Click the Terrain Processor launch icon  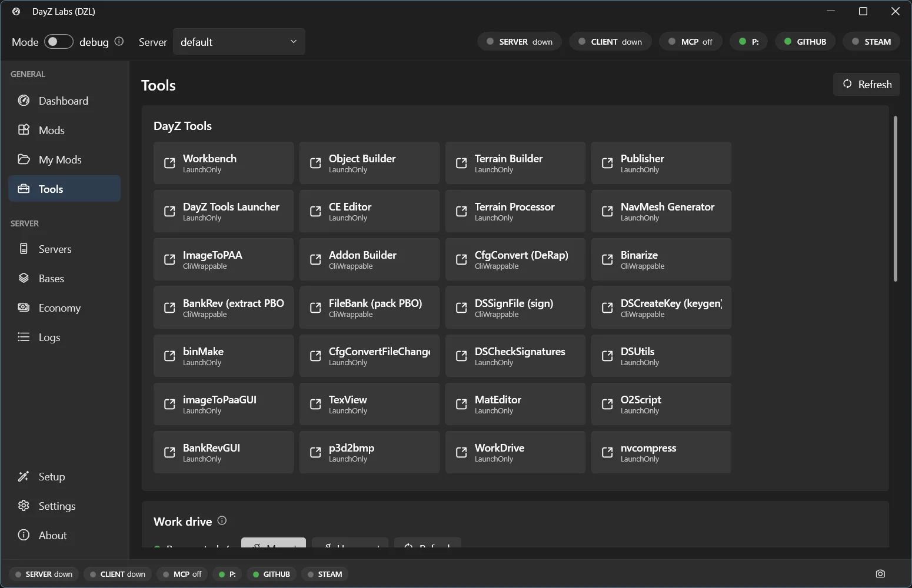(461, 211)
